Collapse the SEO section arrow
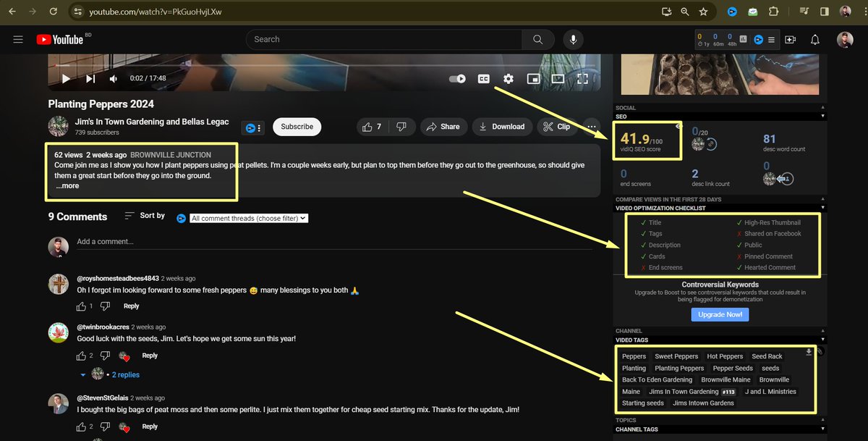Image resolution: width=868 pixels, height=441 pixels. coord(822,117)
